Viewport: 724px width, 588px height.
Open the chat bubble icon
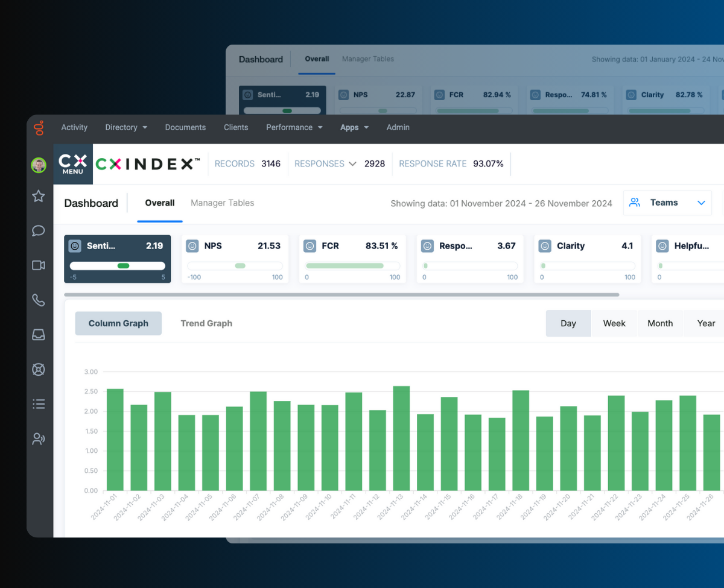click(39, 230)
